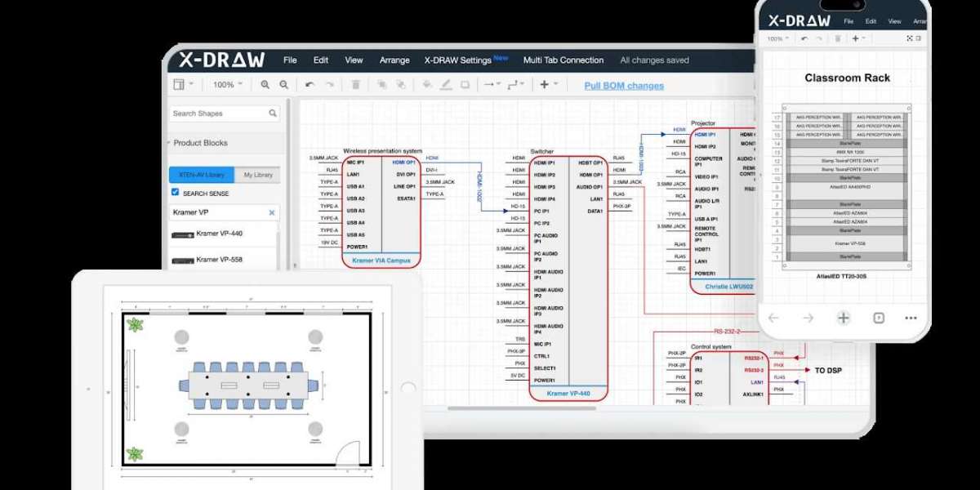The image size is (980, 490).
Task: Click the delete trash icon in laptop toolbar
Action: click(355, 85)
